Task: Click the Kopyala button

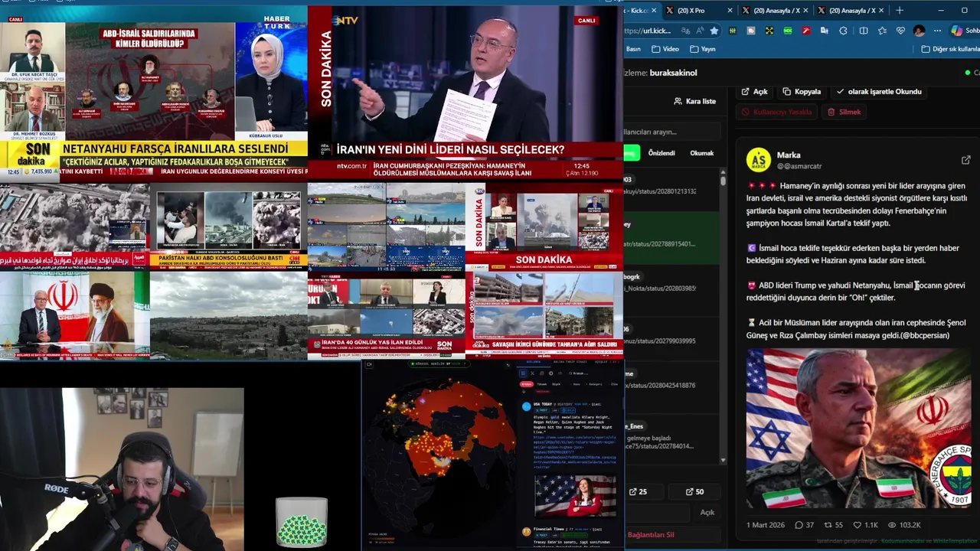Action: [x=802, y=92]
